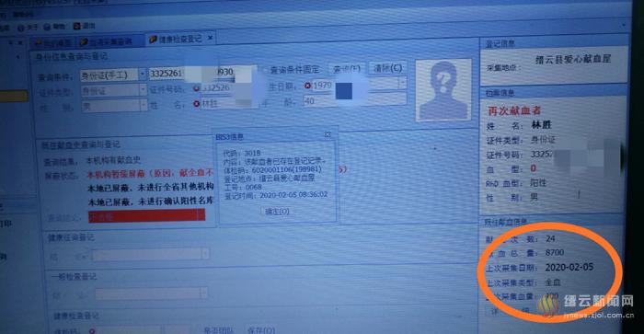The height and width of the screenshot is (334, 644).
Task: Open the 查询条件 身份证(手工) dropdown
Action: [x=114, y=75]
